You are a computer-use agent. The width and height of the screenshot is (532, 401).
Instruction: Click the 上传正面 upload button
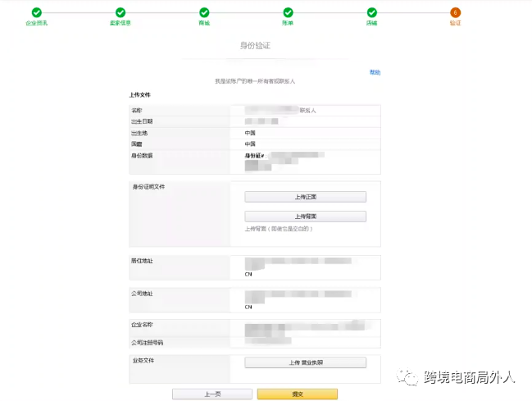coord(306,197)
